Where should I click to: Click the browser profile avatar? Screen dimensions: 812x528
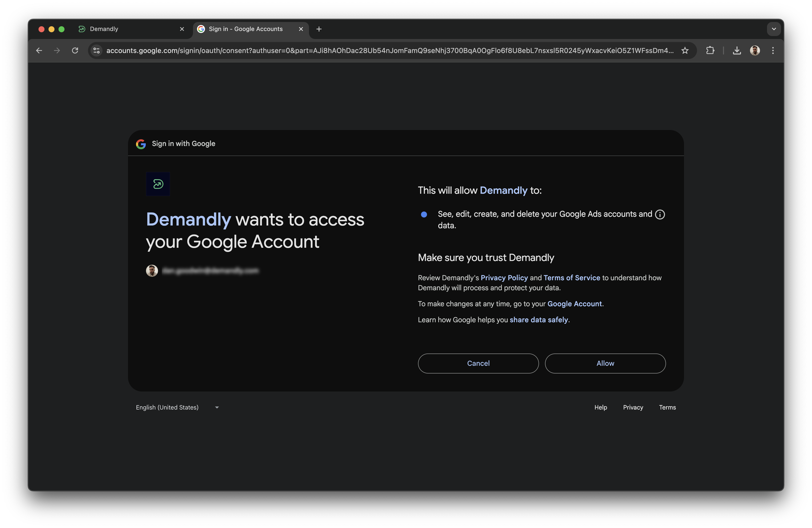pos(755,50)
